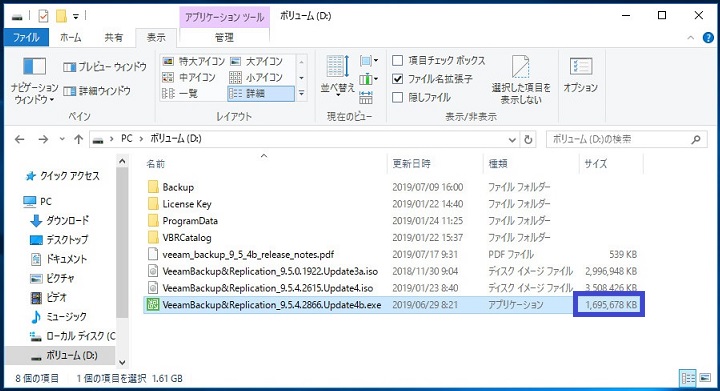The height and width of the screenshot is (391, 720).
Task: Open Documents (ドキュメント) in sidebar
Action: tap(58, 259)
